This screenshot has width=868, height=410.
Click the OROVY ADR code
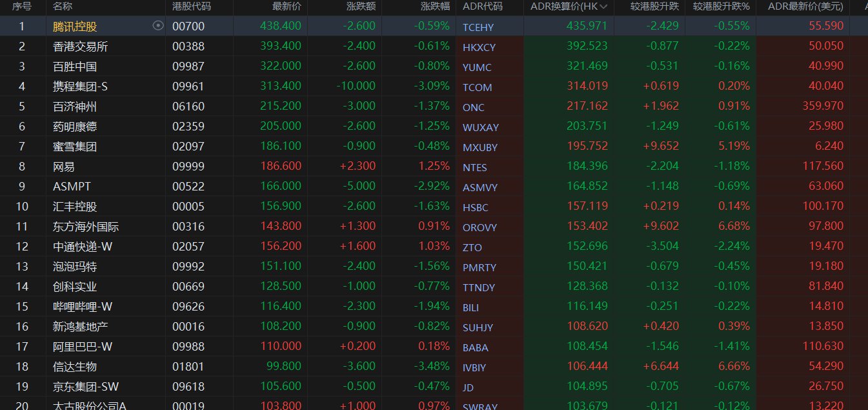(480, 227)
